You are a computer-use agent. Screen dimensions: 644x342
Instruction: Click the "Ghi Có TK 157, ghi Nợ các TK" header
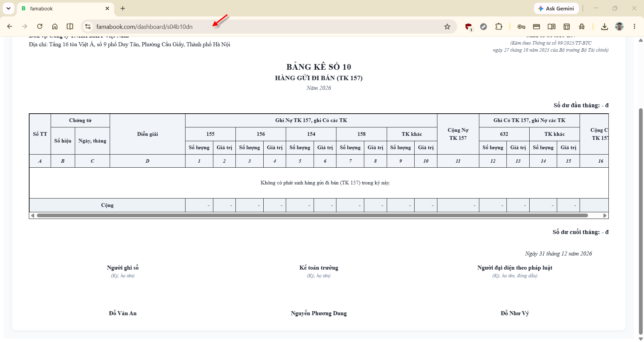529,120
